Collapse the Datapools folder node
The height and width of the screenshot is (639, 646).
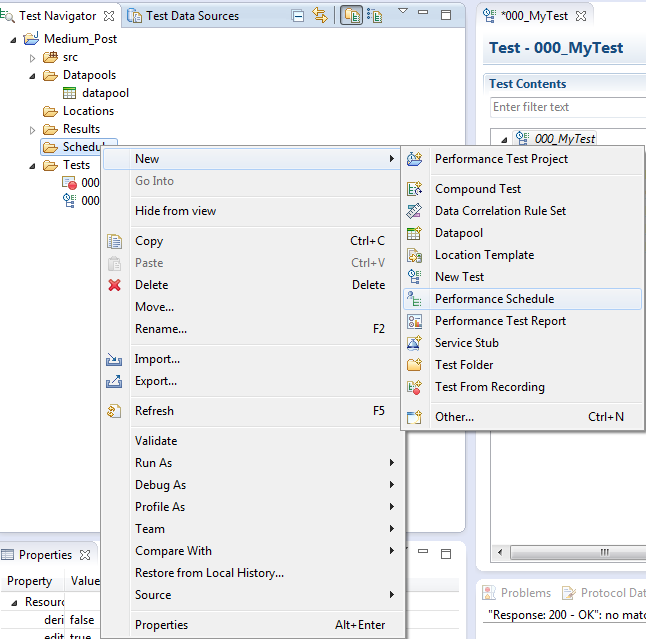33,76
